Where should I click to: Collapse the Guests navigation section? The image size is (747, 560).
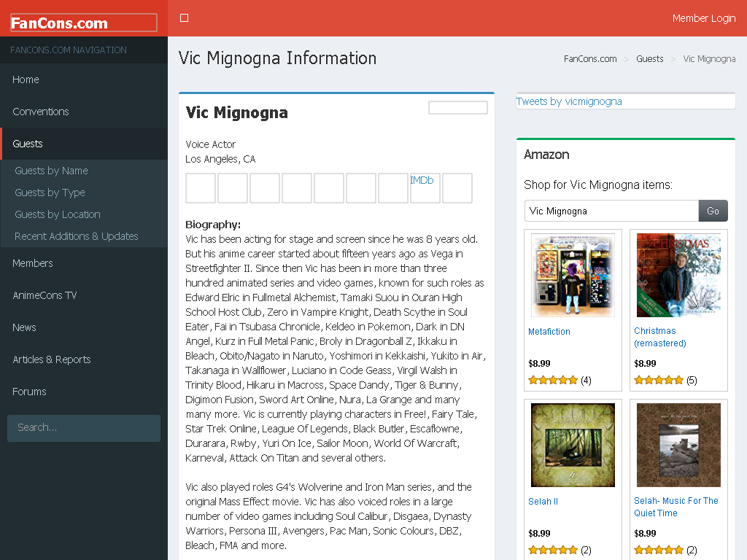[x=84, y=144]
